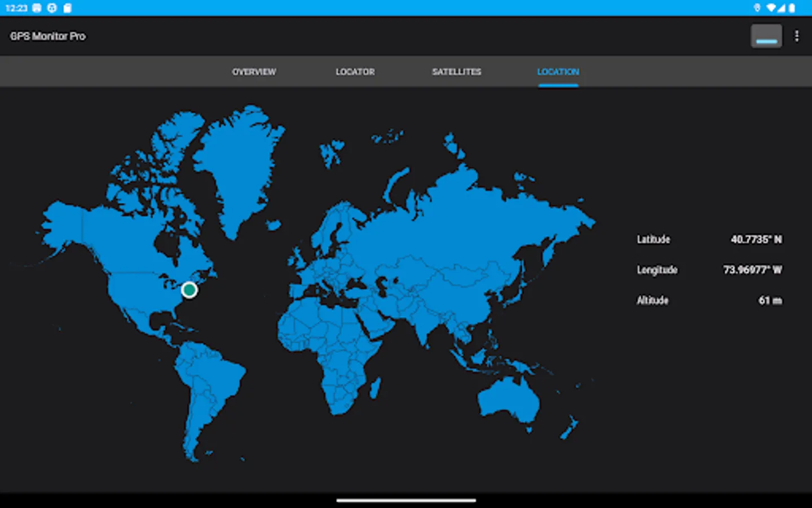Open the three-dot overflow menu
Screen dimensions: 812x508
point(797,36)
